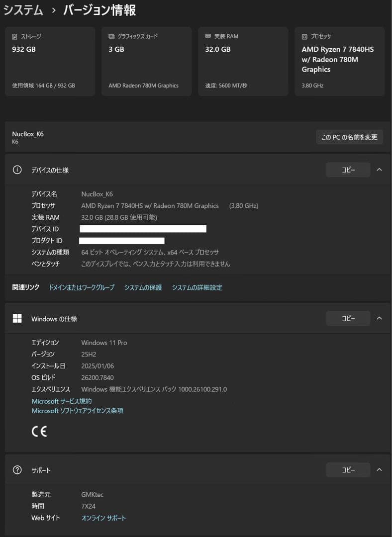This screenshot has width=392, height=537.
Task: Click the storage drive icon in the ストレージ card
Action: [15, 36]
